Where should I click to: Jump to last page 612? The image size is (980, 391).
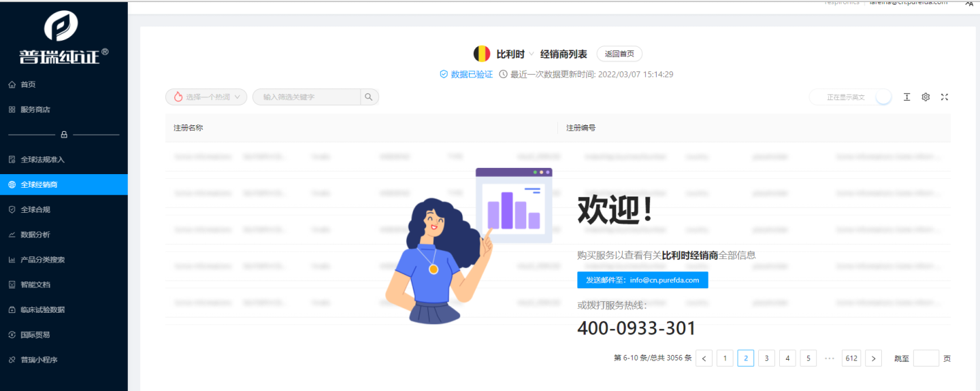[x=851, y=358]
